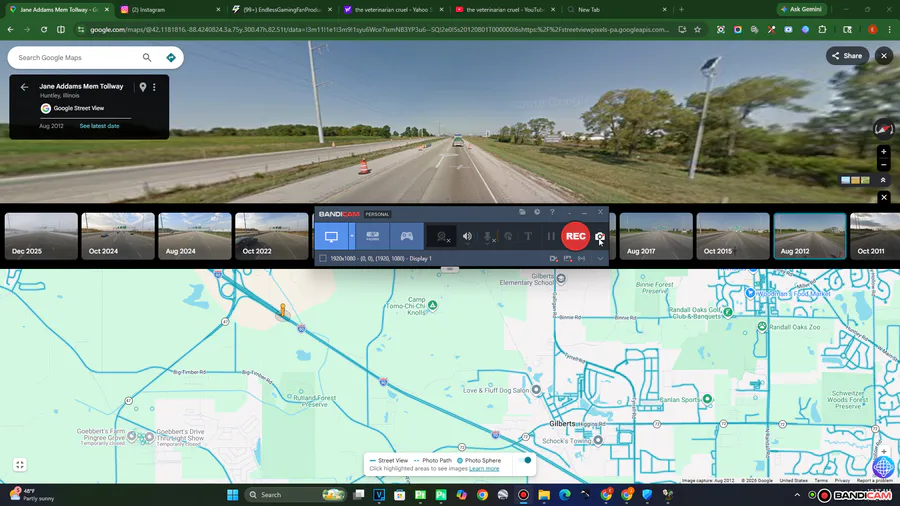
Task: Show hidden system tray icons chevron
Action: (x=797, y=495)
